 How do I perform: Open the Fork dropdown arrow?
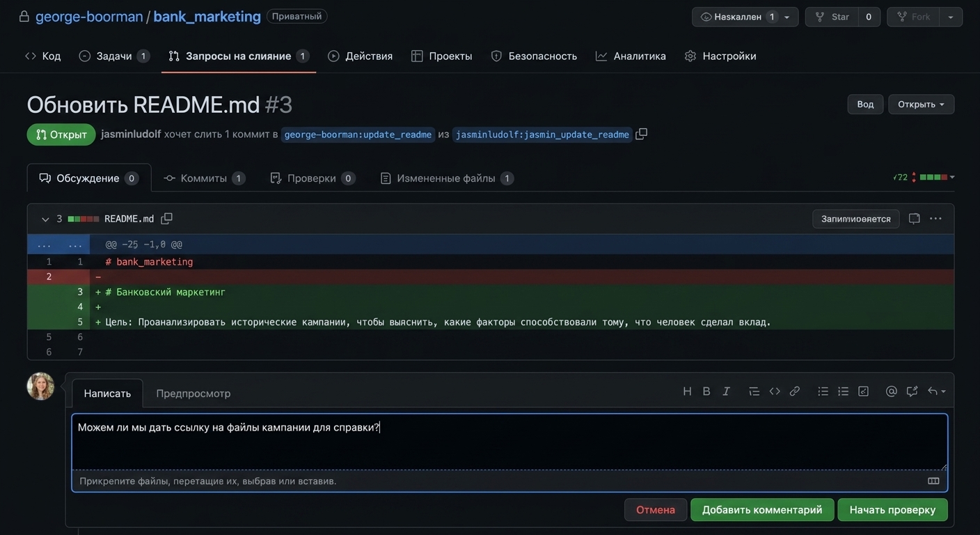coord(951,17)
